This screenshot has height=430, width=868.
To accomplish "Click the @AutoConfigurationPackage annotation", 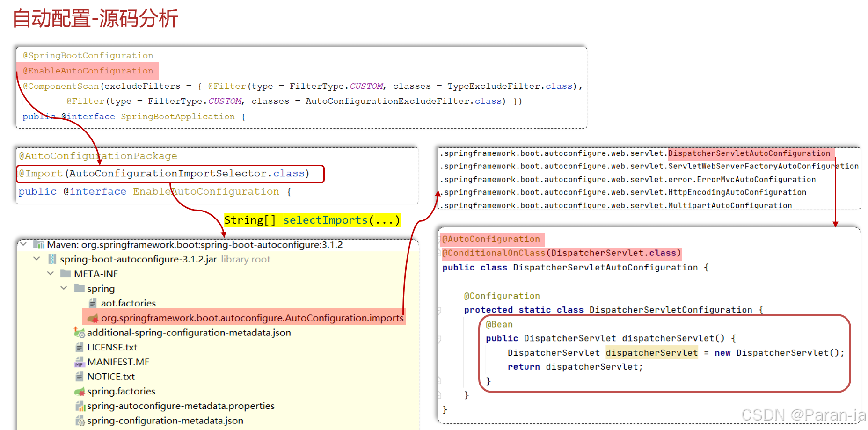I will (x=98, y=156).
